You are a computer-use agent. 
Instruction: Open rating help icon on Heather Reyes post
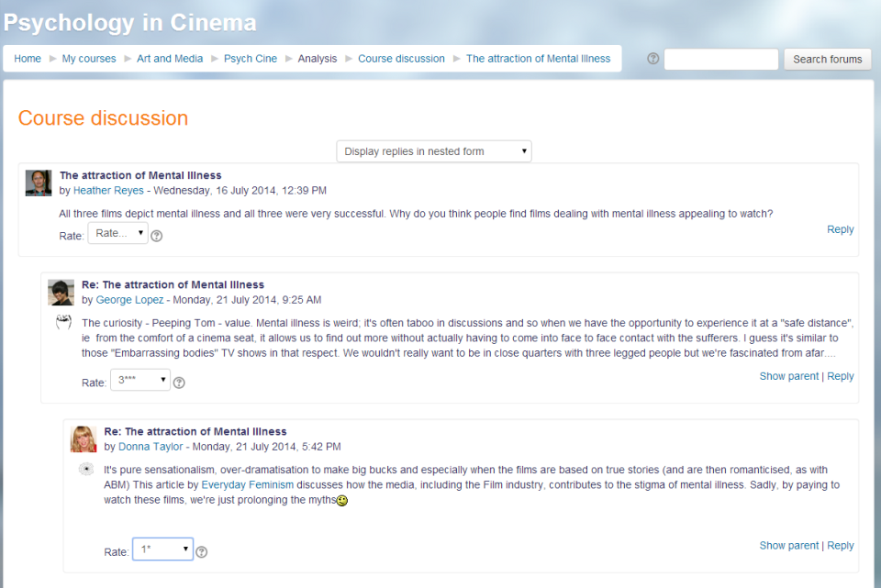157,236
